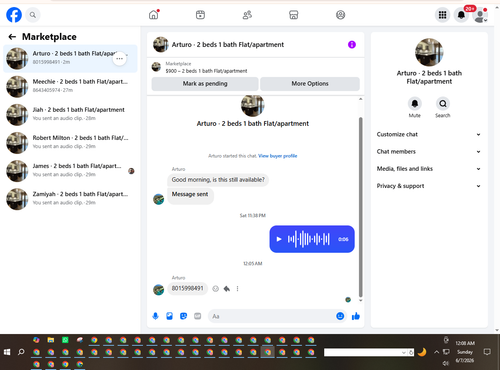Image resolution: width=500 pixels, height=370 pixels.
Task: Open the Facebook logo home link
Action: 14,15
